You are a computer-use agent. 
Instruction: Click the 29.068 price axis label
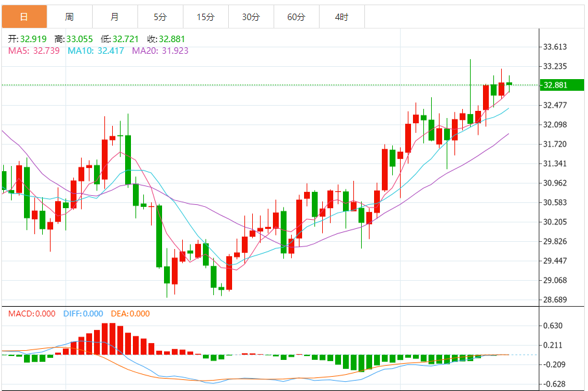click(555, 280)
